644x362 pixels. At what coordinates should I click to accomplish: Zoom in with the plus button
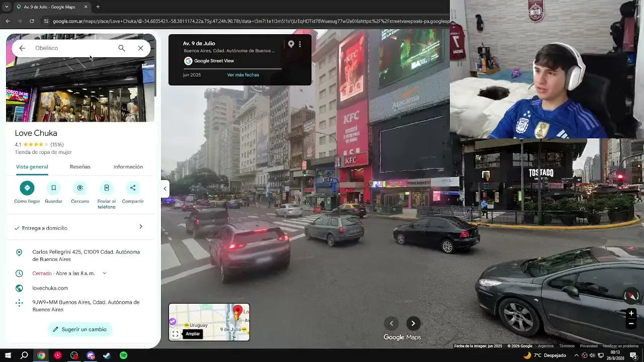tap(631, 313)
